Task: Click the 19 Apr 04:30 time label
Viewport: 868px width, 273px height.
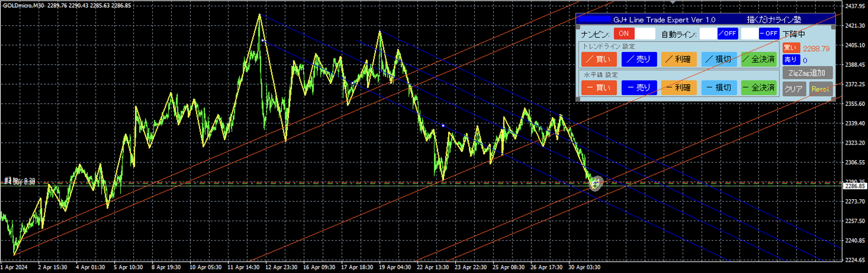Action: (395, 267)
